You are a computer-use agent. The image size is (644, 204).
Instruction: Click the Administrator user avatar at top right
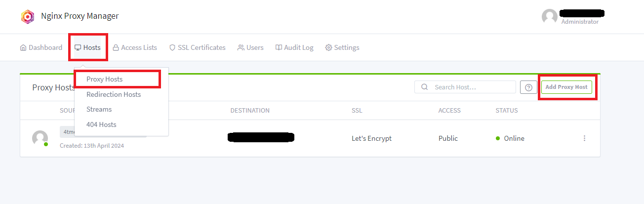(550, 17)
